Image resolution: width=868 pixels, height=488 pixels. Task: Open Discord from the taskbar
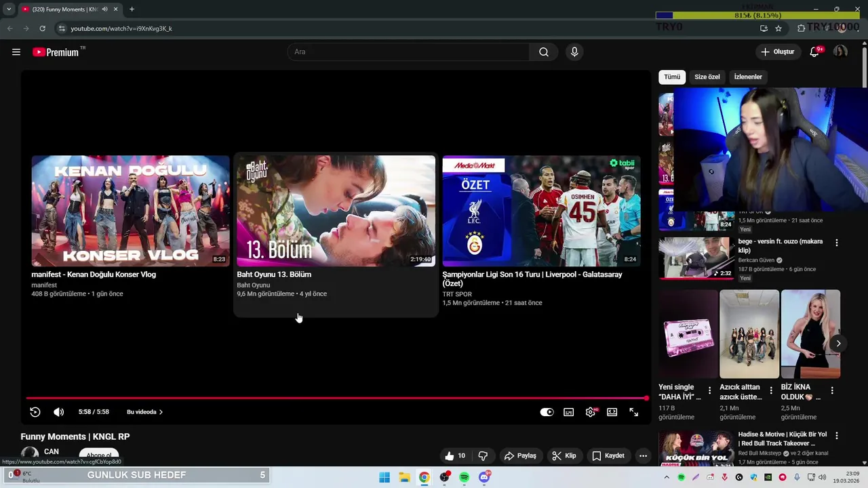(x=484, y=478)
